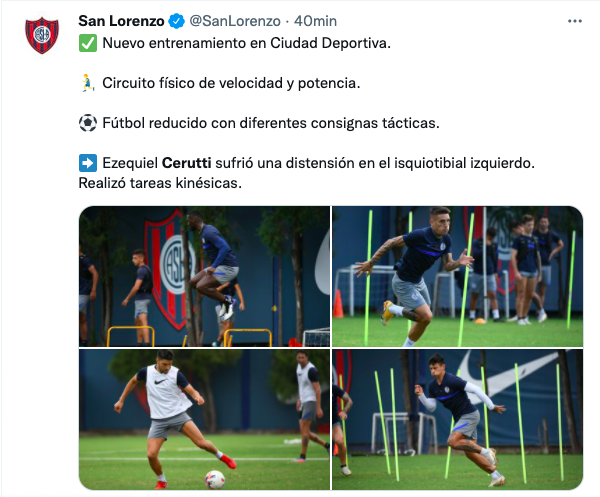This screenshot has width=600, height=497.
Task: Open the San Lorenzo profile avatar crest
Action: pos(42,35)
